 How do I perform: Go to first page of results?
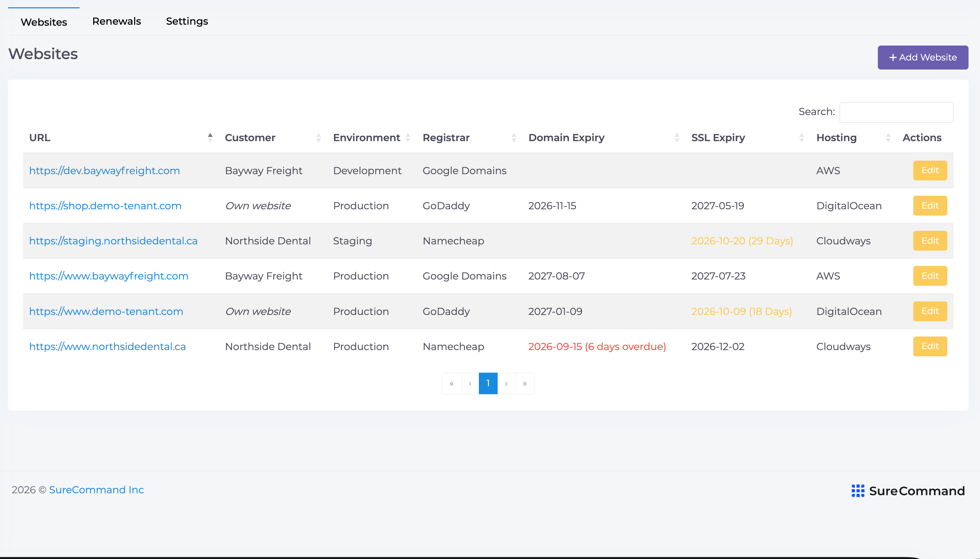[x=452, y=383]
